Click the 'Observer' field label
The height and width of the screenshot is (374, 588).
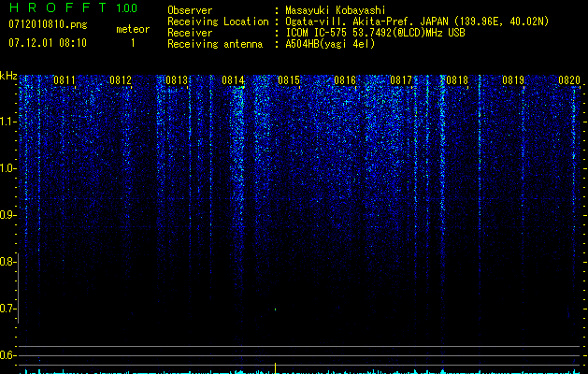[190, 10]
